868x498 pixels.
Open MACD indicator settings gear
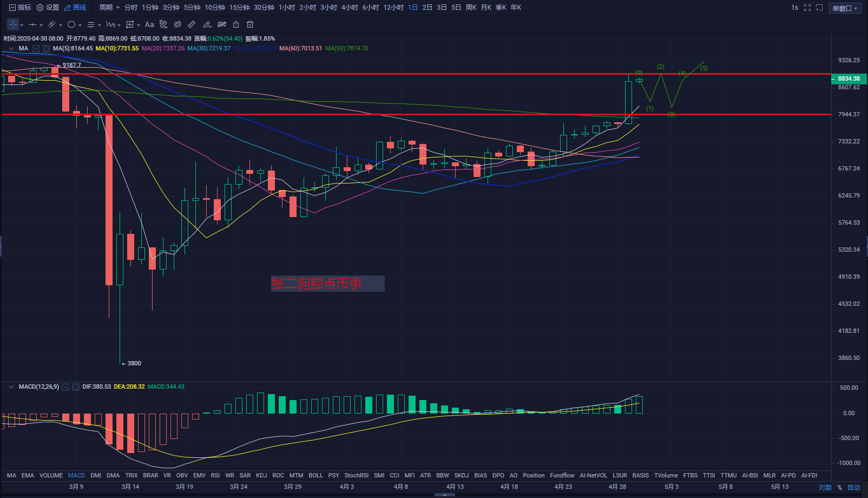pyautogui.click(x=65, y=386)
